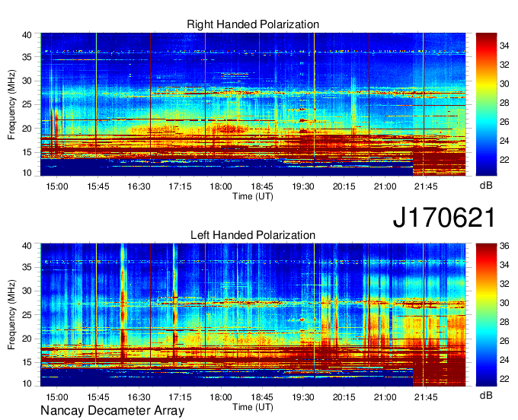Viewport: 518px width, 420px height.
Task: Click 18:45 time tick under Right Handed plot
Action: click(262, 186)
